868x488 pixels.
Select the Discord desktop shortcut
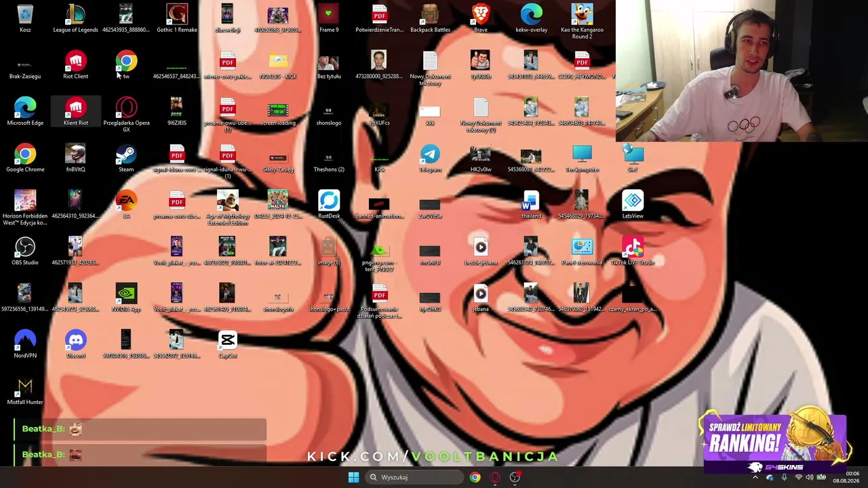pos(75,345)
